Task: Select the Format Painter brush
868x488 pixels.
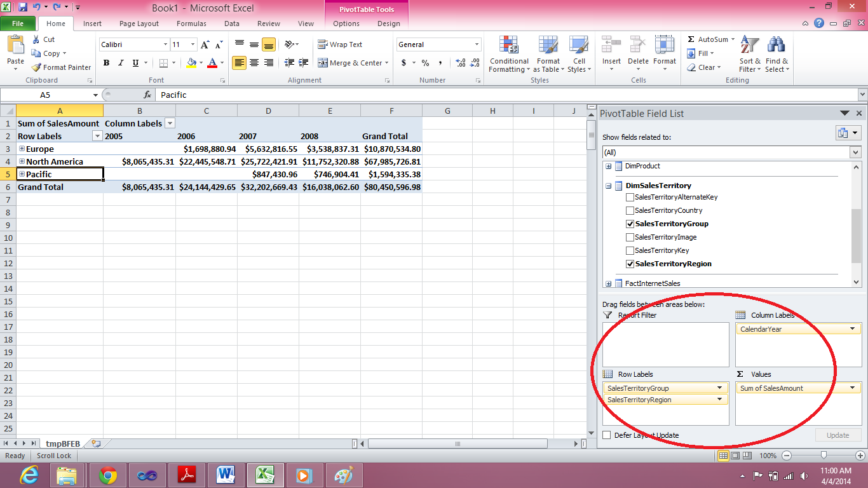Action: coord(36,67)
